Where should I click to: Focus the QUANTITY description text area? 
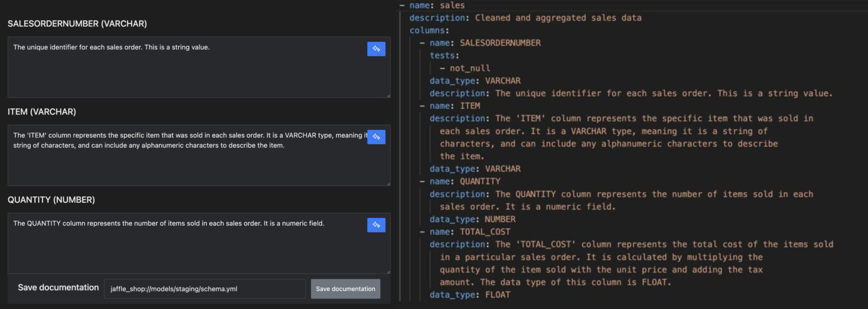pos(199,243)
